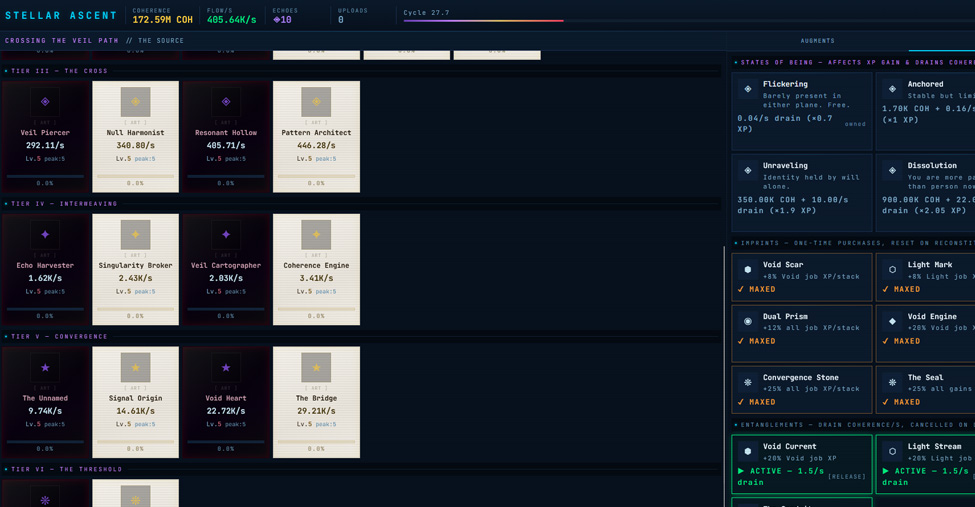The image size is (975, 507).
Task: Choose the Dissolution state title
Action: click(x=932, y=165)
